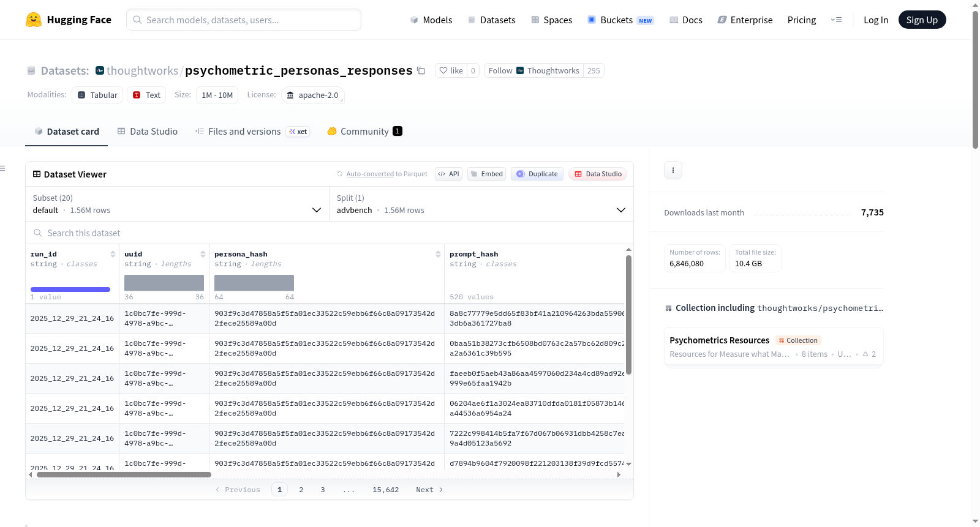Image resolution: width=980 pixels, height=527 pixels.
Task: Click the table vertical scrollbar thumb
Action: coord(628,315)
